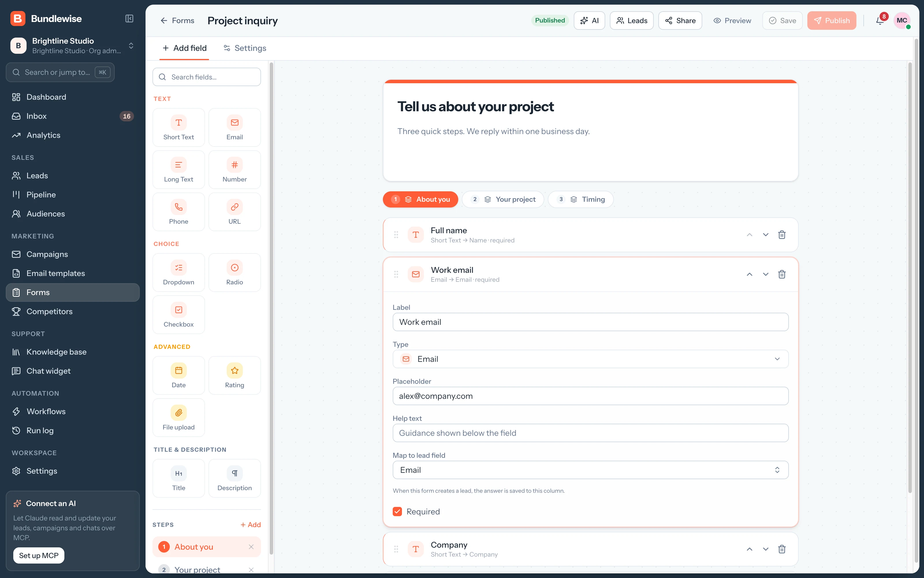
Task: Grab the drag handle of Company field
Action: click(396, 549)
